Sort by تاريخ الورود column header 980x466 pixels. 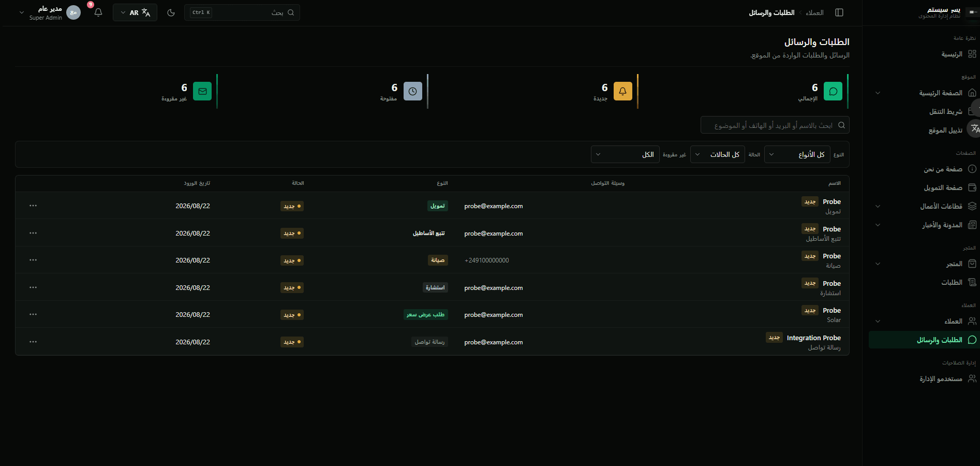pos(197,183)
